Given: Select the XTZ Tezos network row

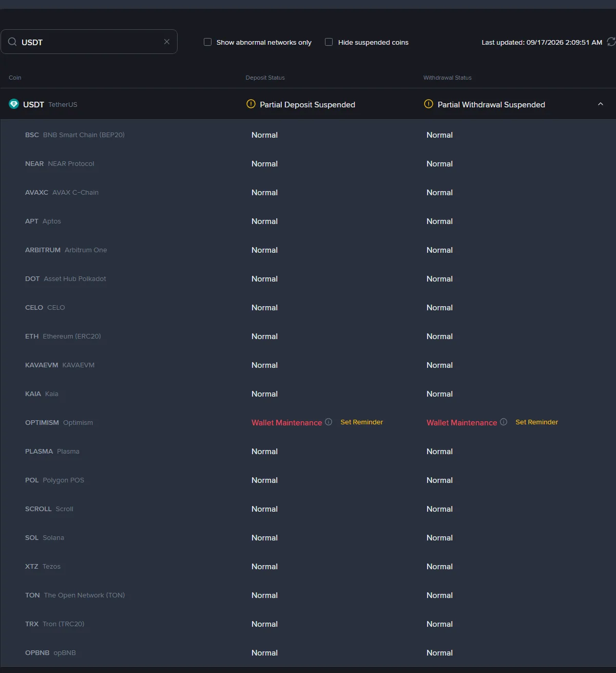Looking at the screenshot, I should [x=308, y=566].
